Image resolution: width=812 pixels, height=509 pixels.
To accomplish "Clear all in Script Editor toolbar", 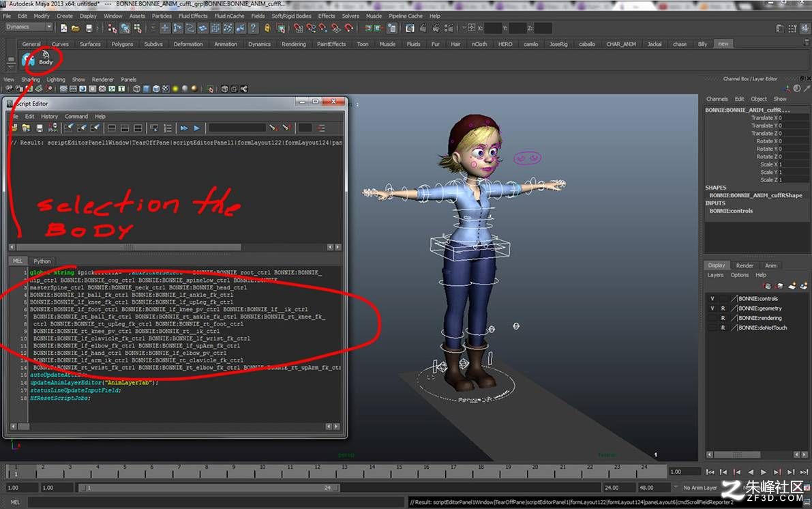I will [95, 128].
